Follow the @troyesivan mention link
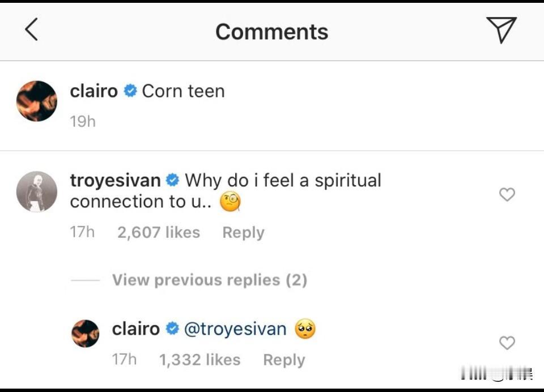This screenshot has height=392, width=544. tap(235, 329)
